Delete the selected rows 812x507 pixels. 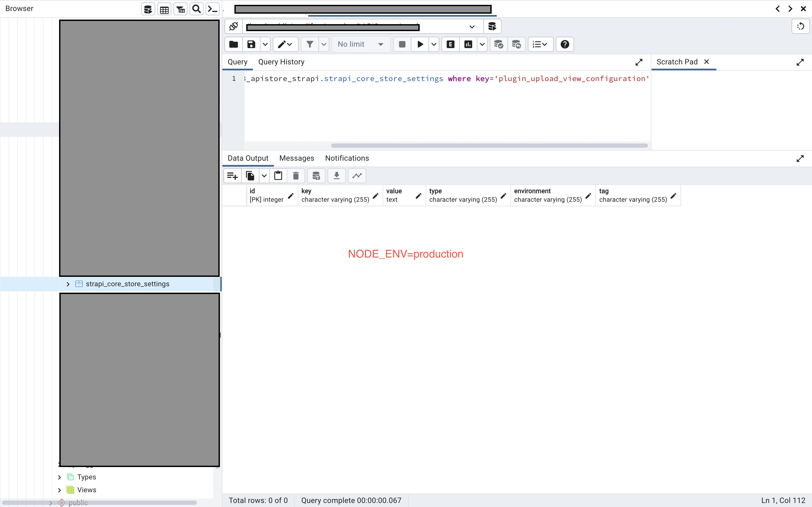(x=296, y=176)
